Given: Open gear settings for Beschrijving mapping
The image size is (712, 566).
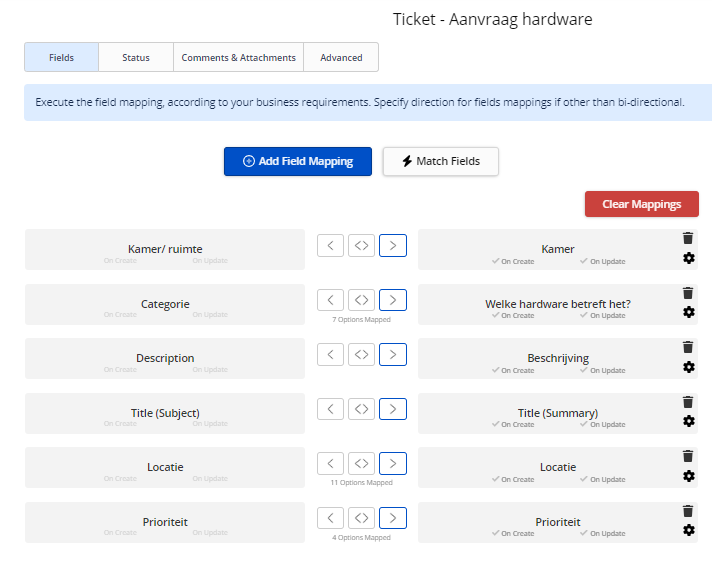Looking at the screenshot, I should [x=688, y=367].
